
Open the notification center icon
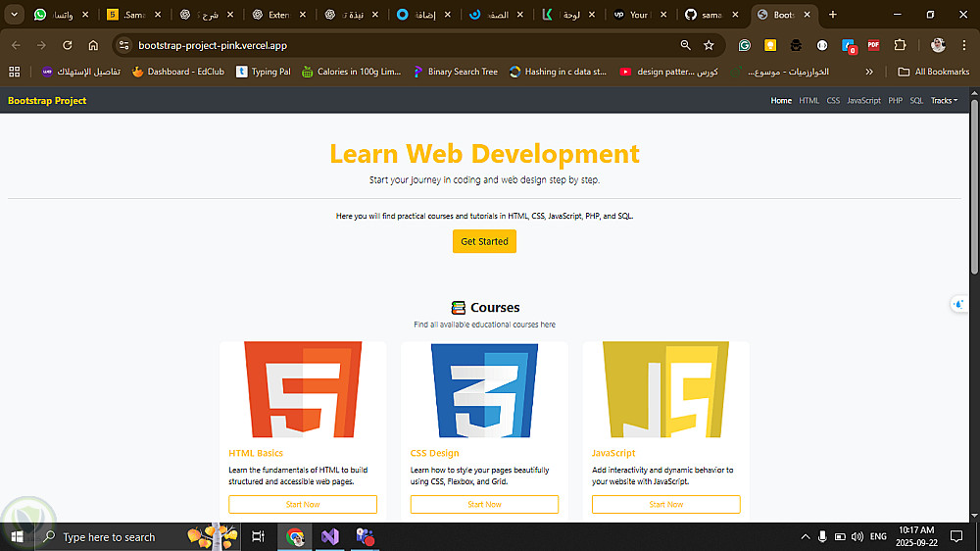(x=956, y=536)
